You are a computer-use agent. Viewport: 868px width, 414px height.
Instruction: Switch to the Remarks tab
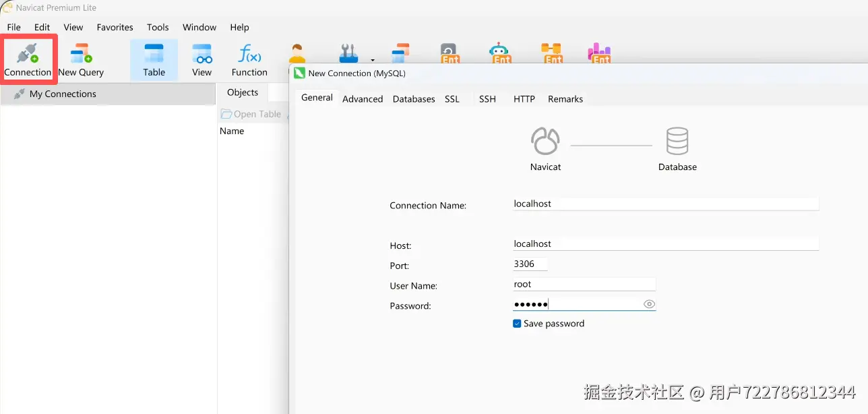(565, 98)
